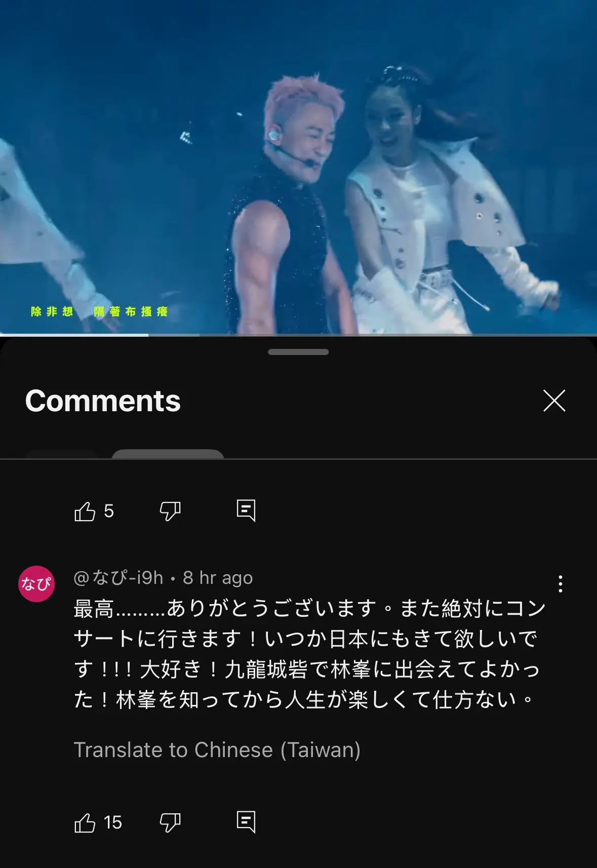597x868 pixels.
Task: Translate the comment to Chinese (Taiwan)
Action: click(217, 750)
